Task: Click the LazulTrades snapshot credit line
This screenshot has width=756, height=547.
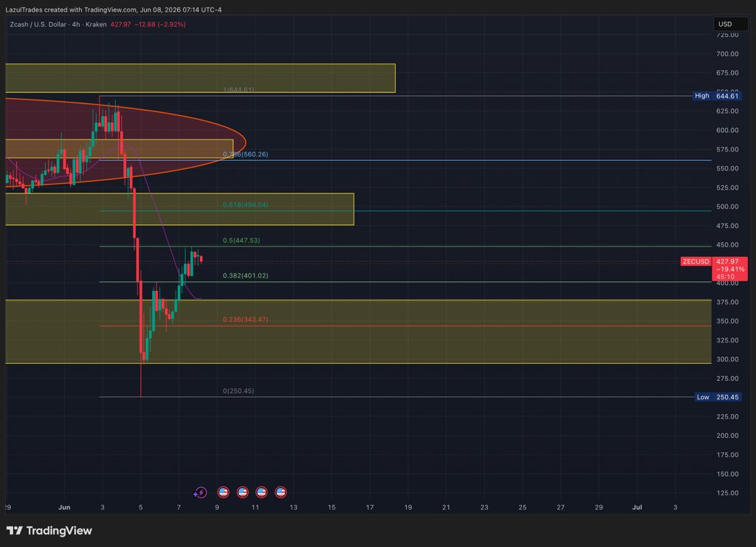Action: pyautogui.click(x=113, y=10)
